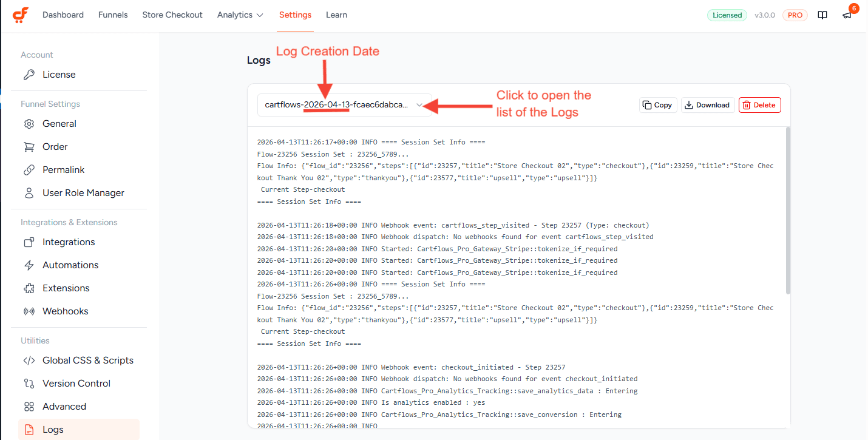The height and width of the screenshot is (440, 868).
Task: Click the 'Webhook event: checkout_initiated' log line
Action: point(412,367)
